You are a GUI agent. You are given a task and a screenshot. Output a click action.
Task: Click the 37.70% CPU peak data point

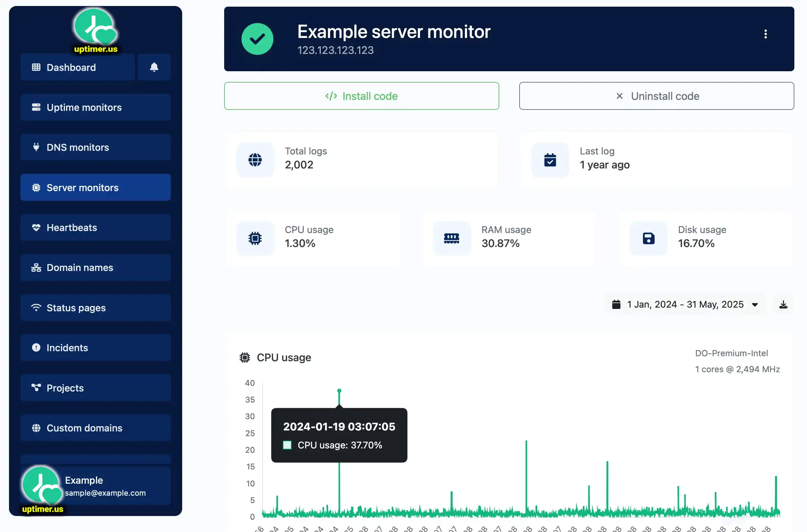(339, 391)
